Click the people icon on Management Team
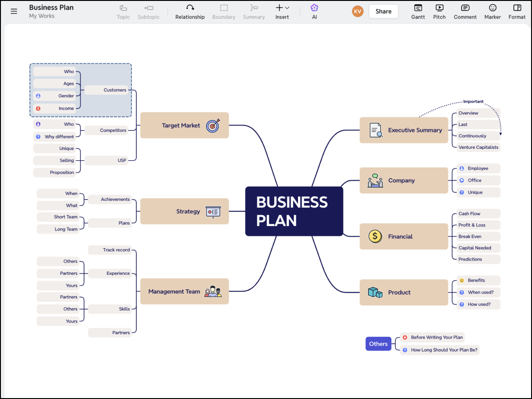 tap(213, 292)
